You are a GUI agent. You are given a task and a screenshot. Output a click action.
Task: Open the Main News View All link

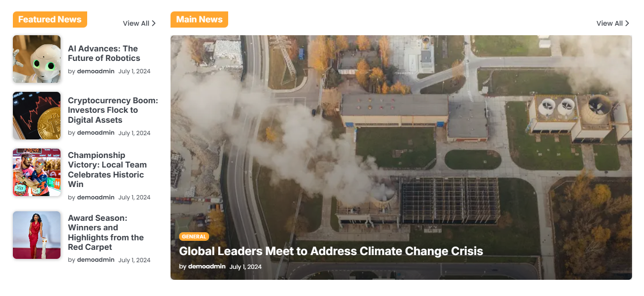tap(613, 23)
